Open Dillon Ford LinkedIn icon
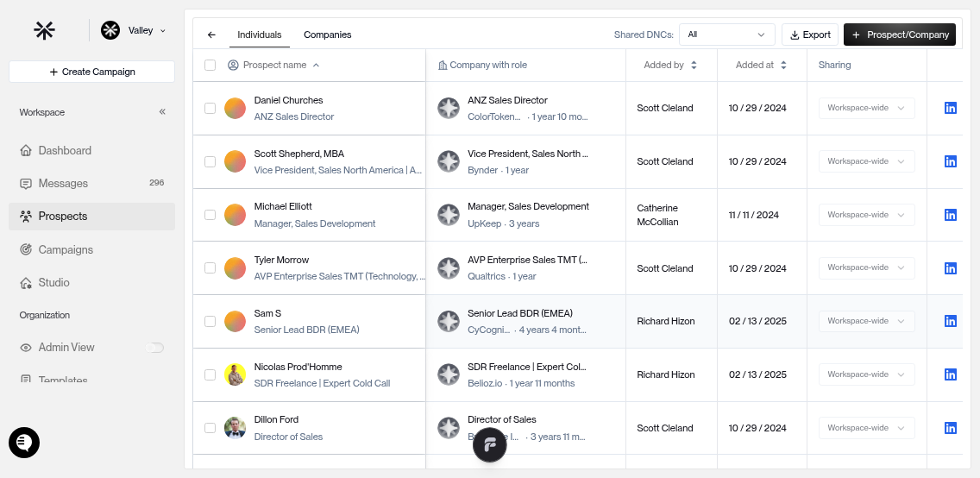The width and height of the screenshot is (980, 478). click(x=951, y=428)
